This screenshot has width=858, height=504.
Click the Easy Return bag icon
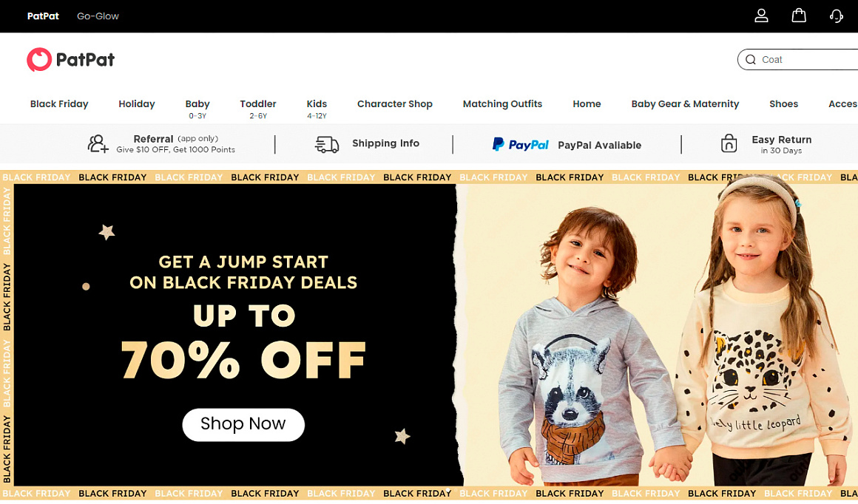(x=729, y=143)
